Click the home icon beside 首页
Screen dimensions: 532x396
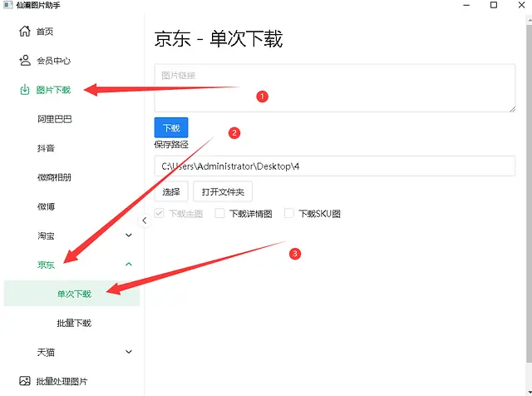(25, 32)
